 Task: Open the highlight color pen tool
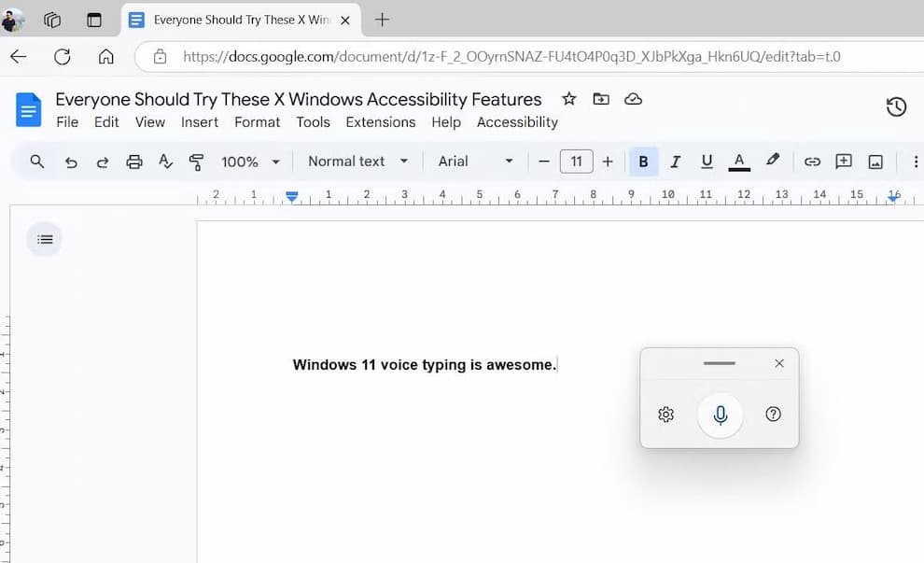[773, 160]
